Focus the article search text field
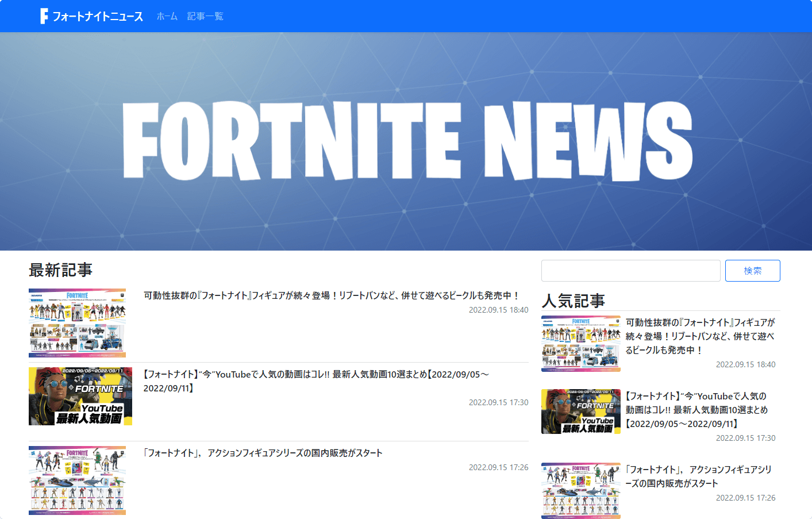The width and height of the screenshot is (812, 519). (630, 271)
